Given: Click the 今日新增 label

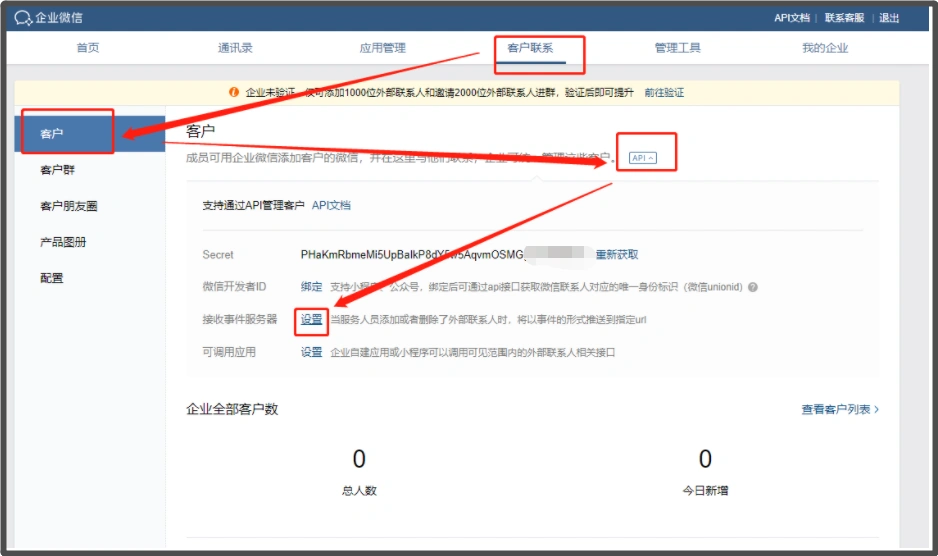Looking at the screenshot, I should point(705,491).
